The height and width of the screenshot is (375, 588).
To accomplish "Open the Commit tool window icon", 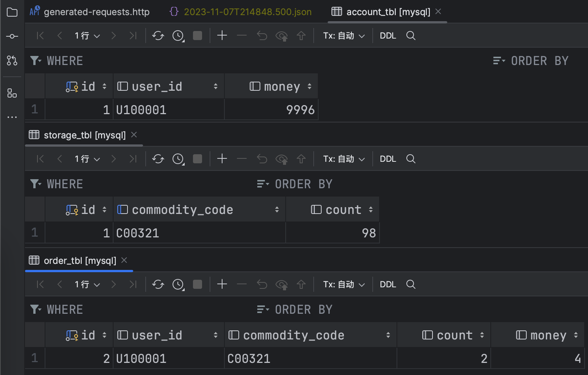I will coord(12,36).
